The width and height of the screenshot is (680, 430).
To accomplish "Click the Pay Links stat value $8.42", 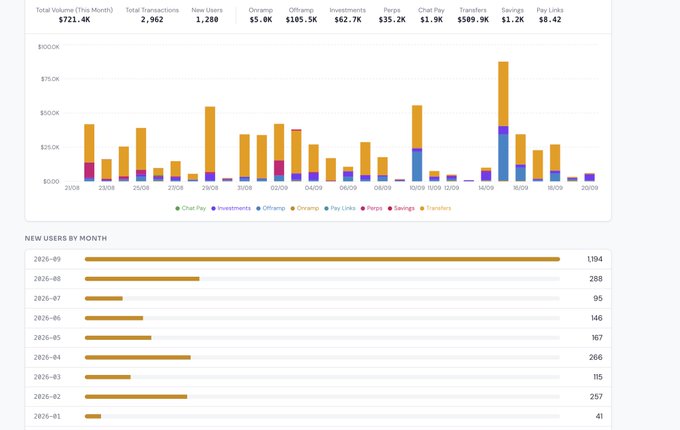I will [x=550, y=20].
